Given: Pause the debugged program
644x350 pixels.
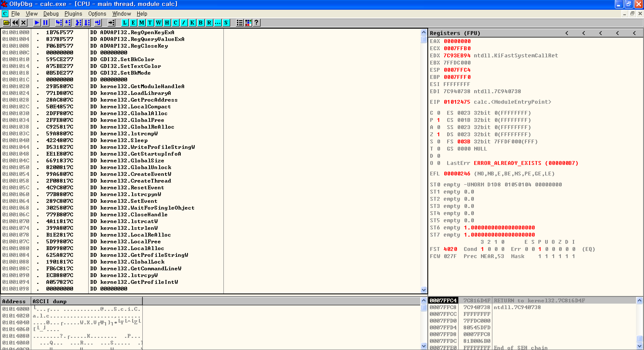Looking at the screenshot, I should click(x=45, y=23).
